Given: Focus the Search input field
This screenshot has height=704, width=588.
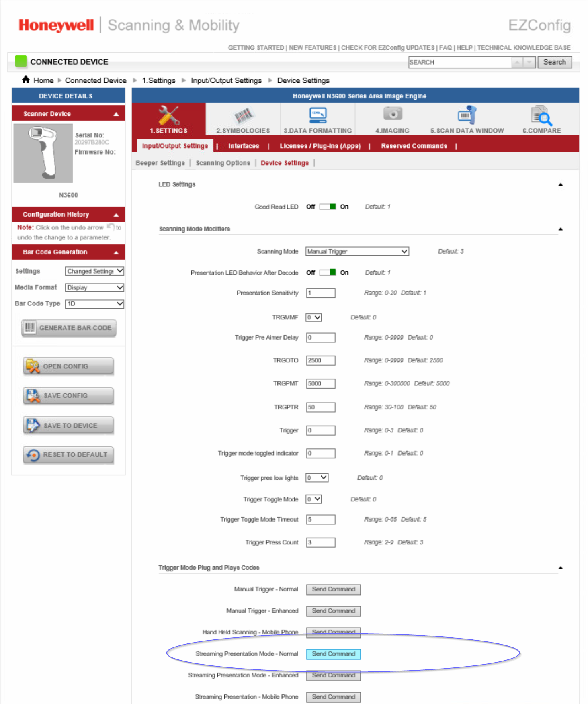Looking at the screenshot, I should pyautogui.click(x=460, y=62).
